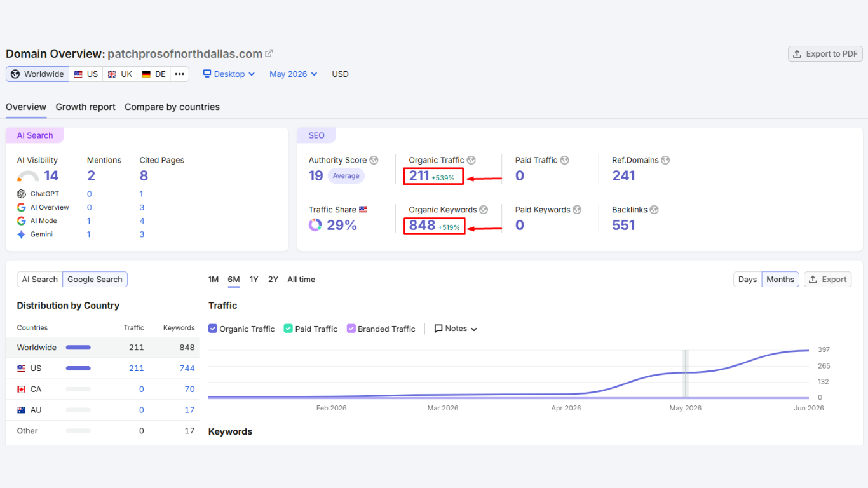Click the US flag in Distribution by Country
This screenshot has height=488, width=868.
point(22,368)
